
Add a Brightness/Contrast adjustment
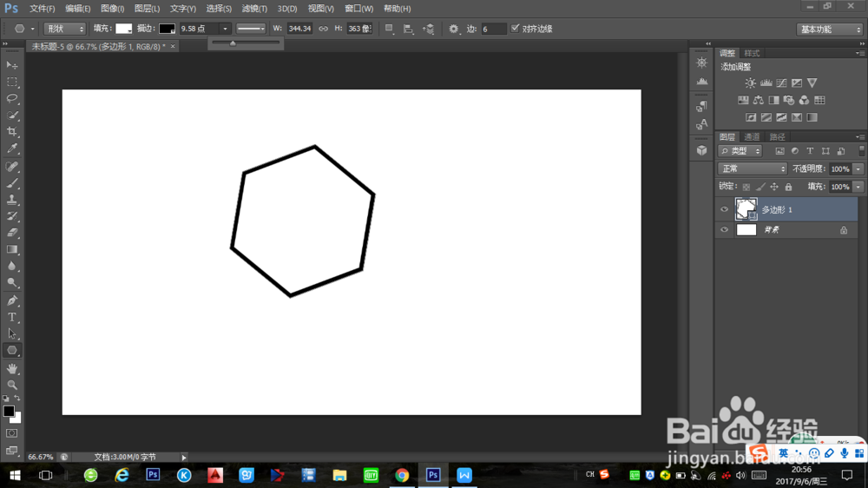pos(750,83)
